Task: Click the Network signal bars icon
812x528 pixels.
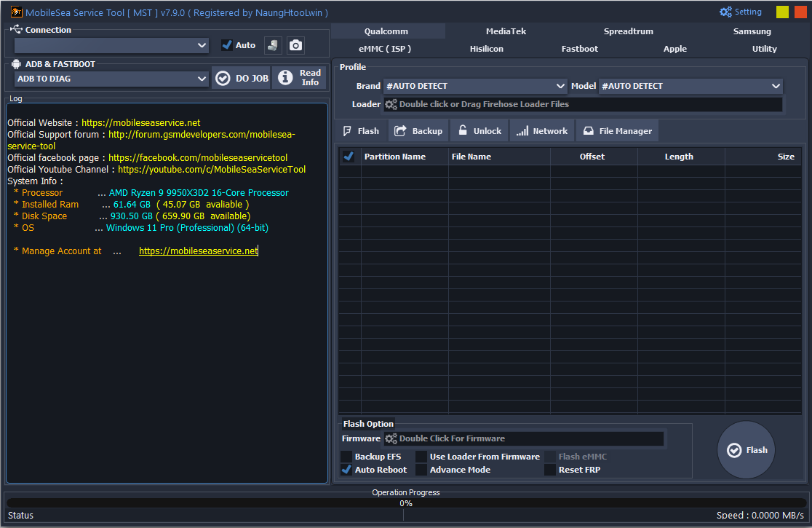Action: (522, 131)
